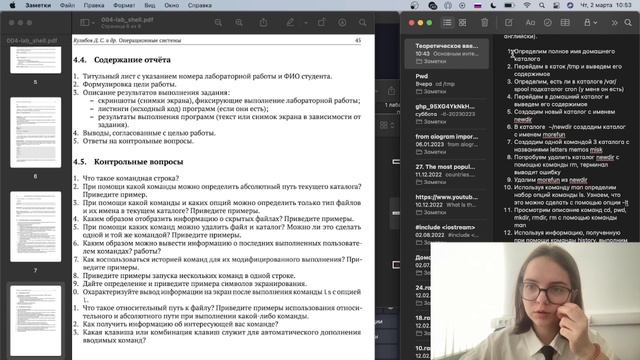The height and width of the screenshot is (360, 640).
Task: Open date and time Чт, 2 марта
Action: [606, 5]
